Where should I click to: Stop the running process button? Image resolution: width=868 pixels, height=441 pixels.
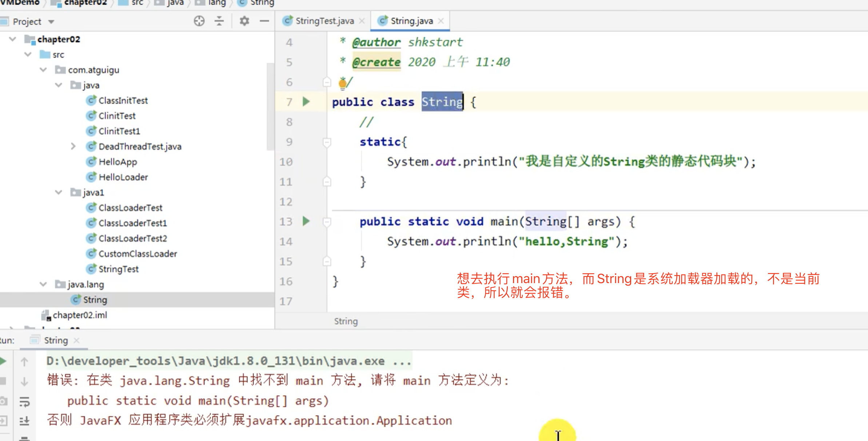point(3,381)
